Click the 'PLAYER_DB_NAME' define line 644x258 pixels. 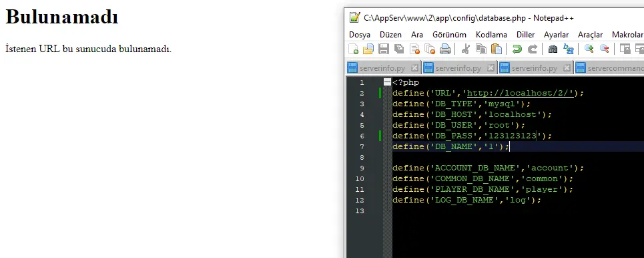click(483, 190)
